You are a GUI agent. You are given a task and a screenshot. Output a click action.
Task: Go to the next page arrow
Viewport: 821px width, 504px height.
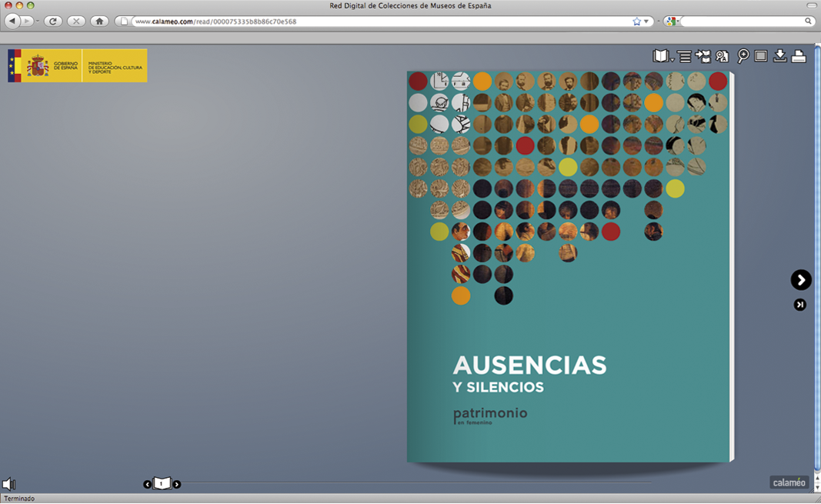[801, 280]
